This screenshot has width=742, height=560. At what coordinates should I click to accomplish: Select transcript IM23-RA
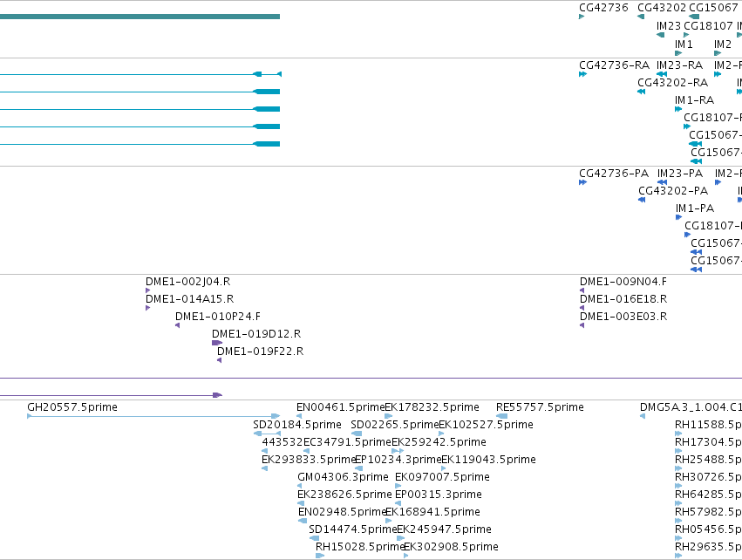(679, 65)
